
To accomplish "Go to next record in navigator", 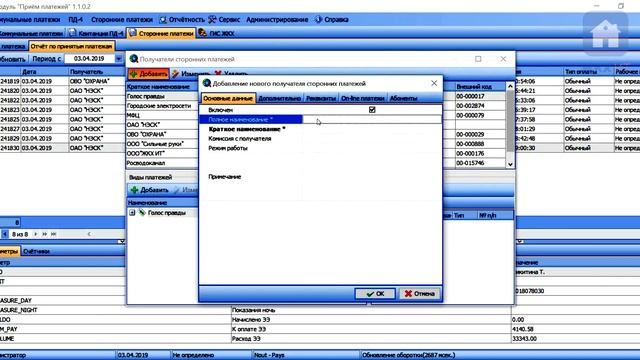I will (36, 234).
